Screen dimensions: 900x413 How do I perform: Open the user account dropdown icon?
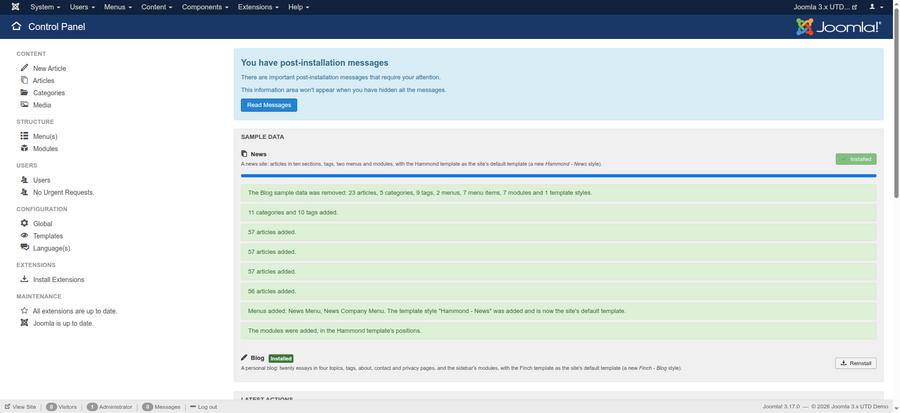click(876, 7)
